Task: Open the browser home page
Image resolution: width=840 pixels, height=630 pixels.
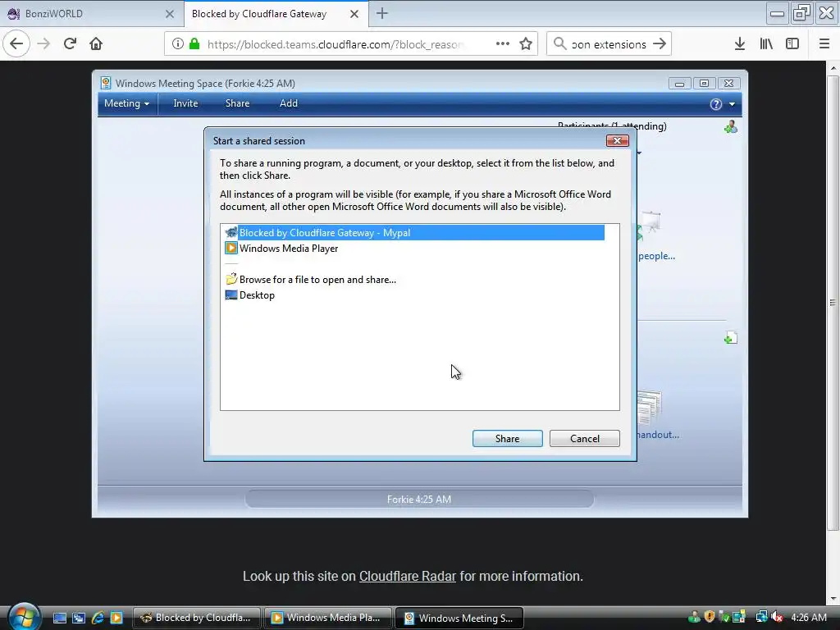Action: pyautogui.click(x=96, y=44)
